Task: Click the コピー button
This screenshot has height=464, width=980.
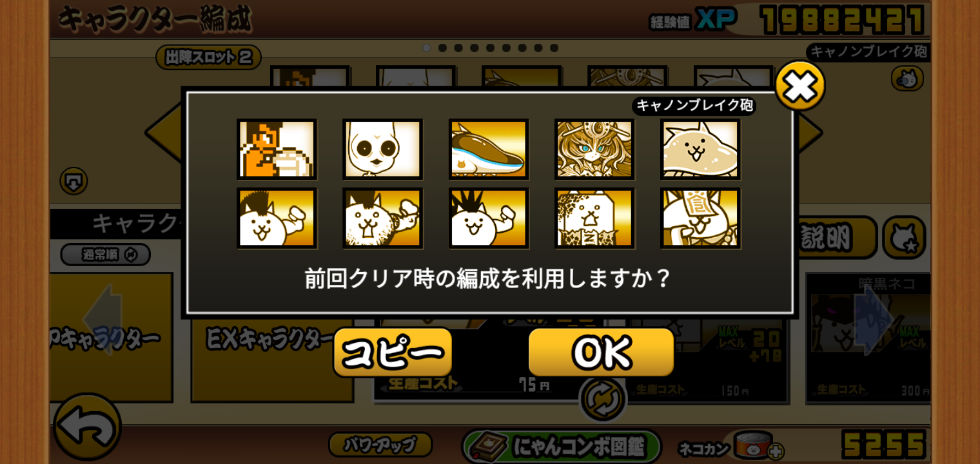Action: (393, 352)
